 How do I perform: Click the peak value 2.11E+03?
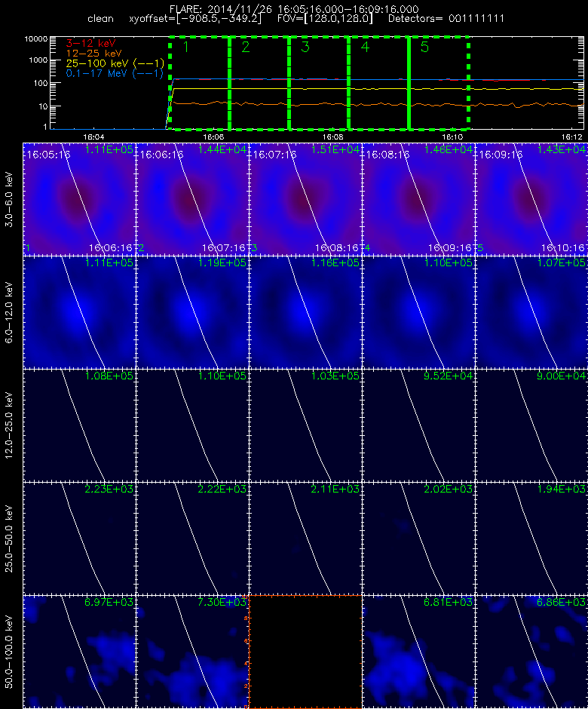(335, 489)
